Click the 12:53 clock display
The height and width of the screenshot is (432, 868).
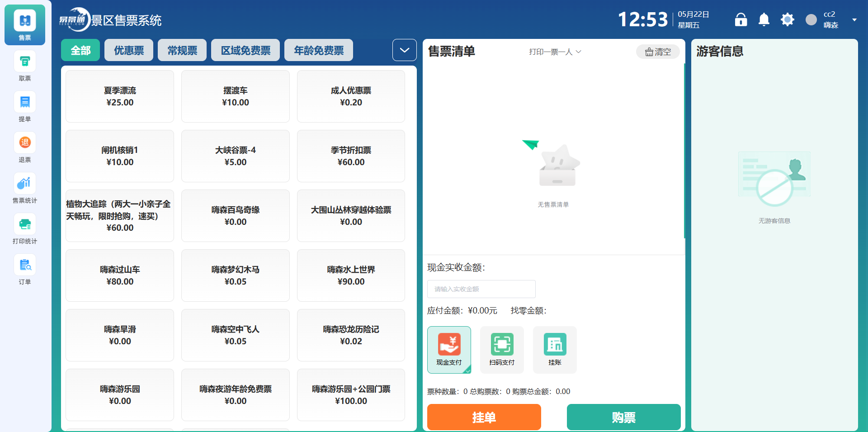click(643, 19)
